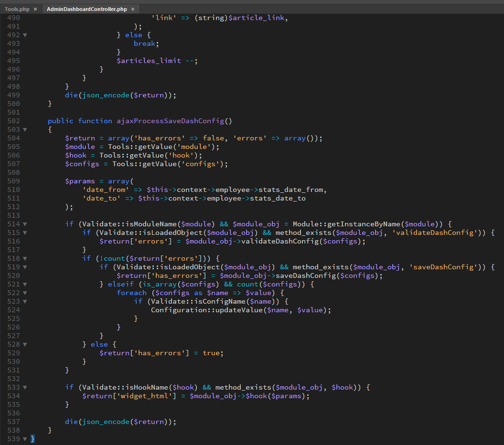Collapse the isHookName if block at line 533
This screenshot has height=445, width=504.
tap(25, 388)
